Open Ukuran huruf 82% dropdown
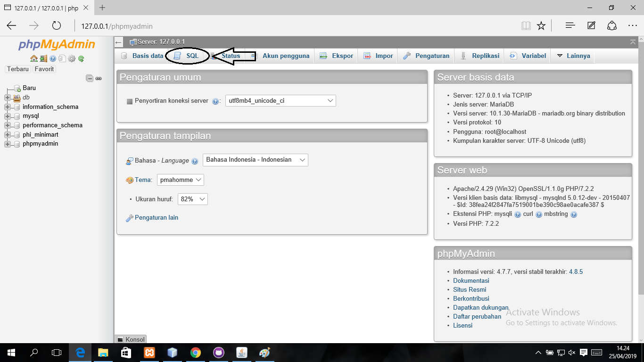This screenshot has width=644, height=362. pyautogui.click(x=193, y=199)
